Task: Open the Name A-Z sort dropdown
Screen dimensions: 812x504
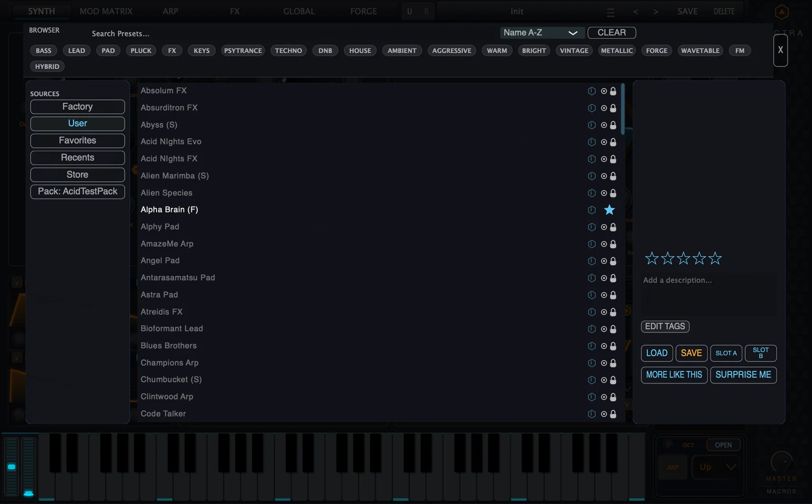Action: (542, 32)
